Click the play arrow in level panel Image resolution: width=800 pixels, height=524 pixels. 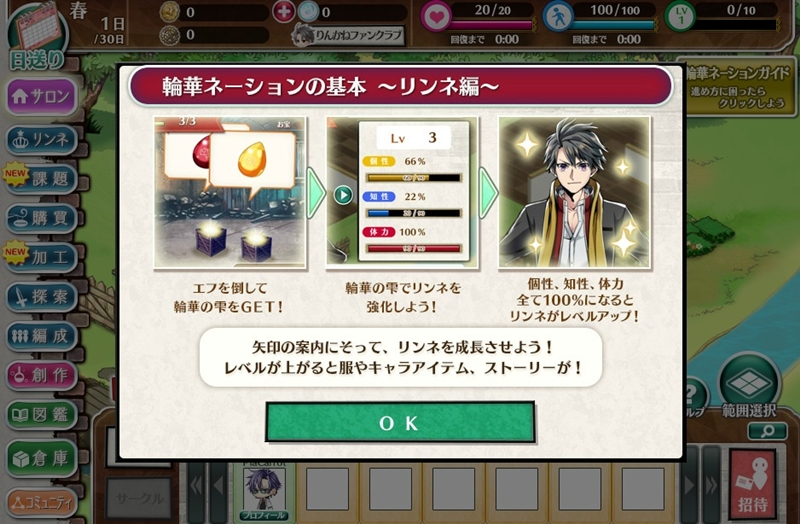click(x=343, y=195)
